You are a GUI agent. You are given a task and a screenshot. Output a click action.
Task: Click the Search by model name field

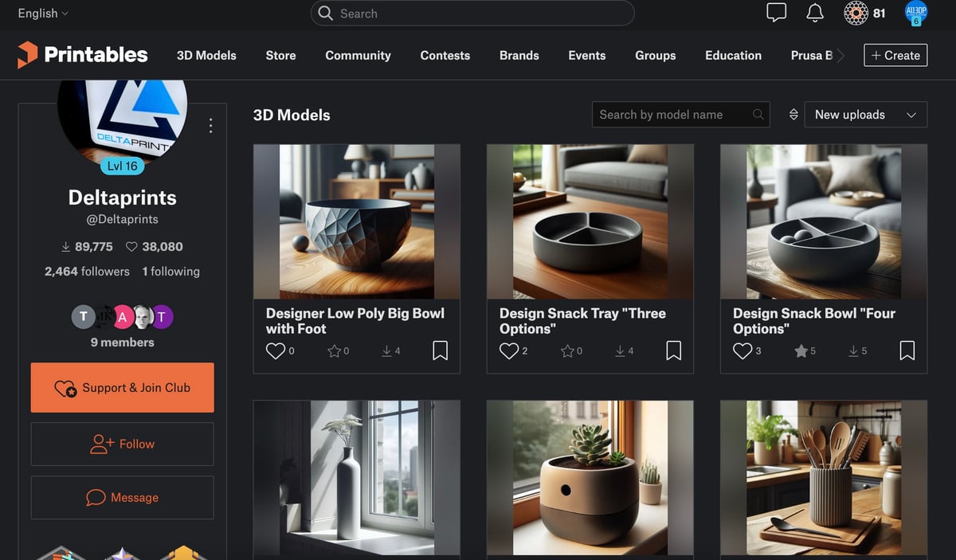pos(681,115)
